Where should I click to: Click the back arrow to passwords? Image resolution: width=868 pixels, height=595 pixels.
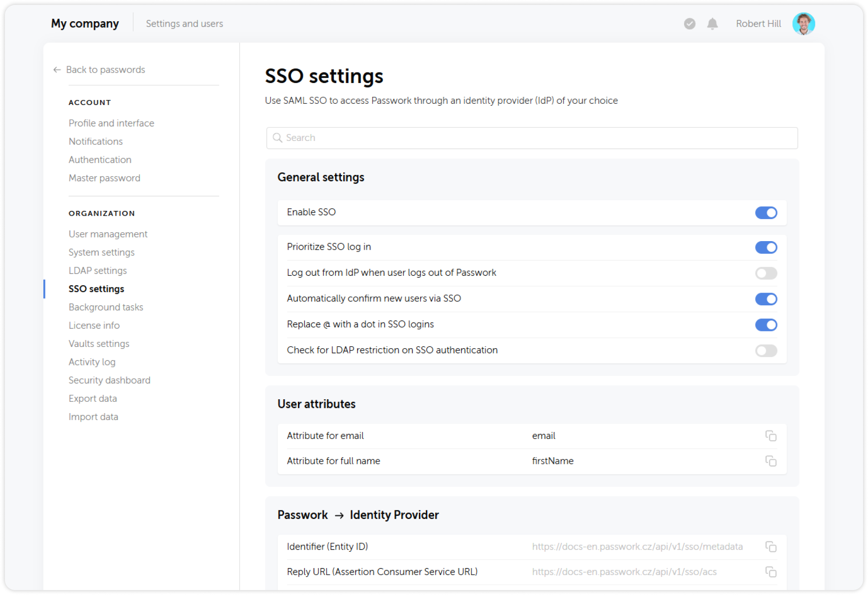coord(56,69)
